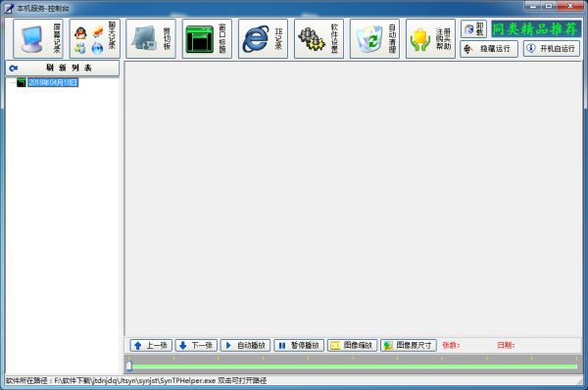
Task: Close the 本机服务-控制台 window
Action: click(x=570, y=6)
